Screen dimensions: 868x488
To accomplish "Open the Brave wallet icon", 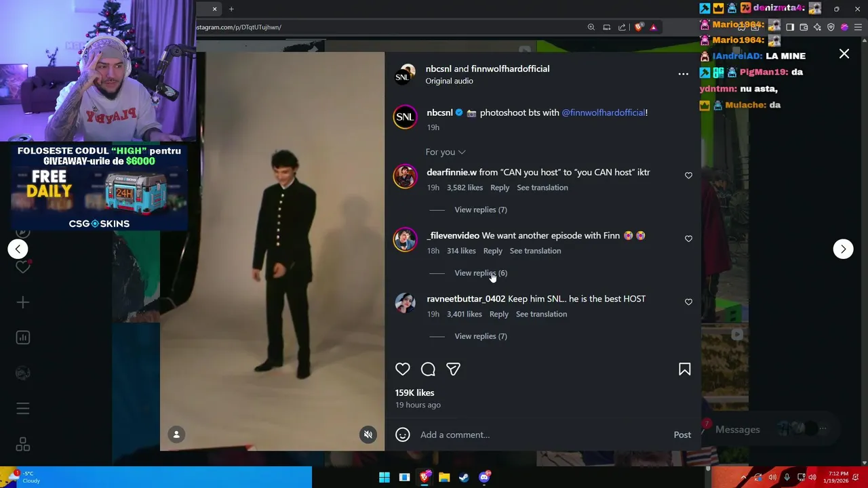I will click(x=804, y=27).
